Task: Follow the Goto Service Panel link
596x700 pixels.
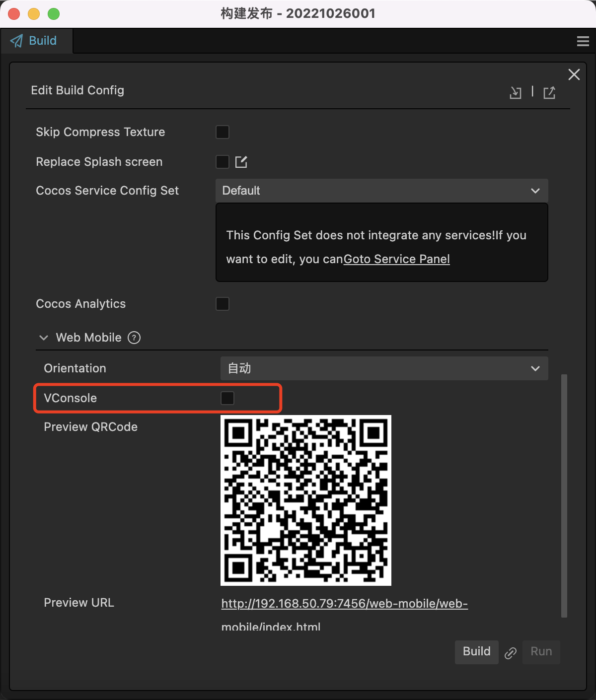Action: (x=397, y=259)
